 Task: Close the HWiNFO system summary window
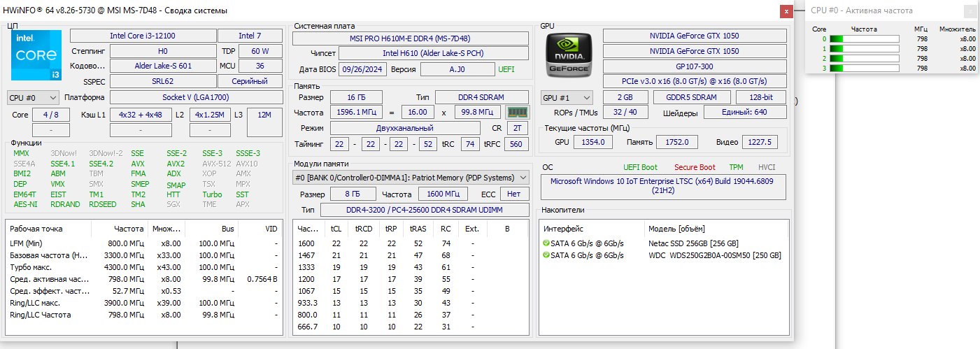pyautogui.click(x=787, y=11)
